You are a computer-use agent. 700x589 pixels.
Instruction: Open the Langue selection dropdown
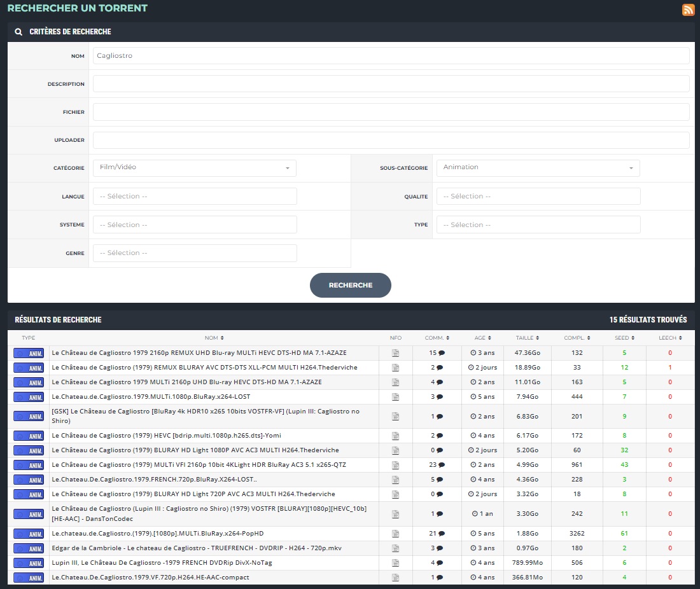click(195, 197)
